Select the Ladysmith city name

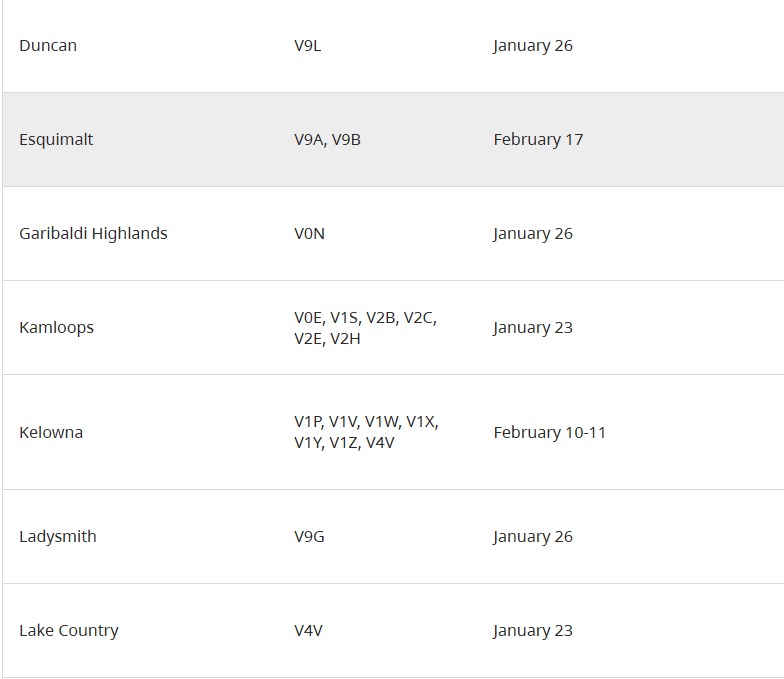pos(58,537)
